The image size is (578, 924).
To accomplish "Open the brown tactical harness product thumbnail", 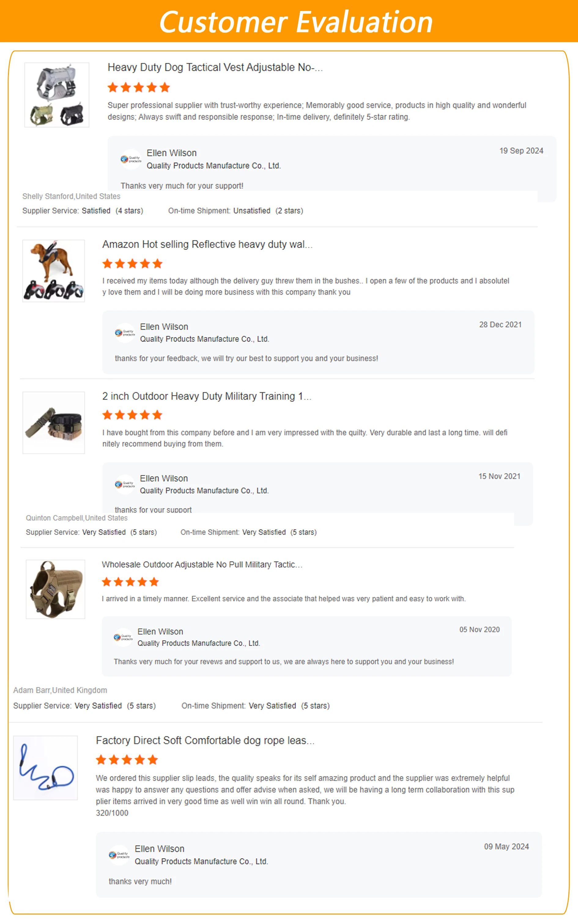I will pos(55,589).
